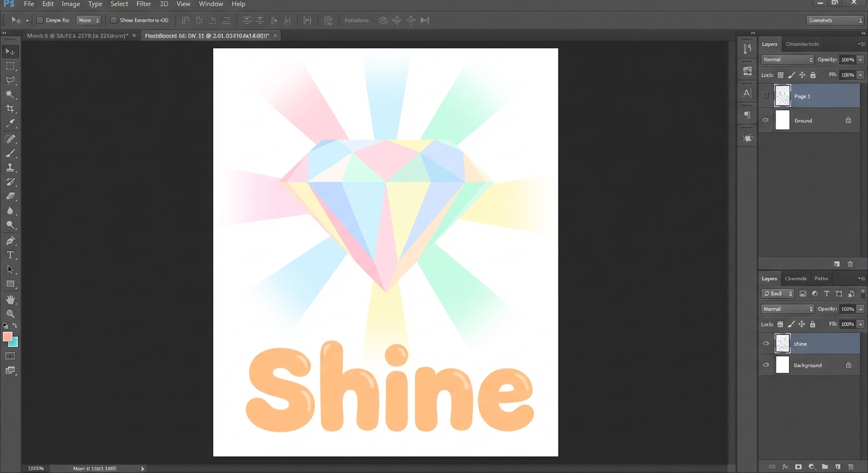Switch to the Paths tab

click(821, 278)
